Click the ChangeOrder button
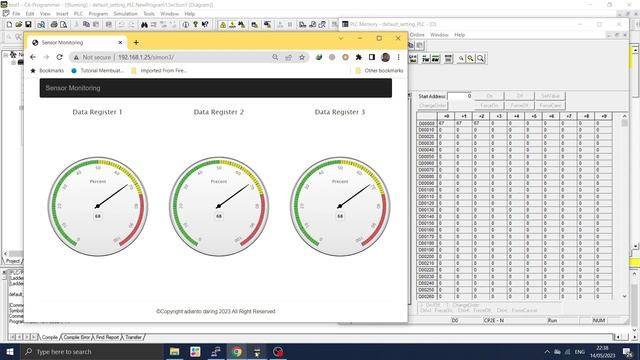The image size is (640, 360). click(x=433, y=105)
